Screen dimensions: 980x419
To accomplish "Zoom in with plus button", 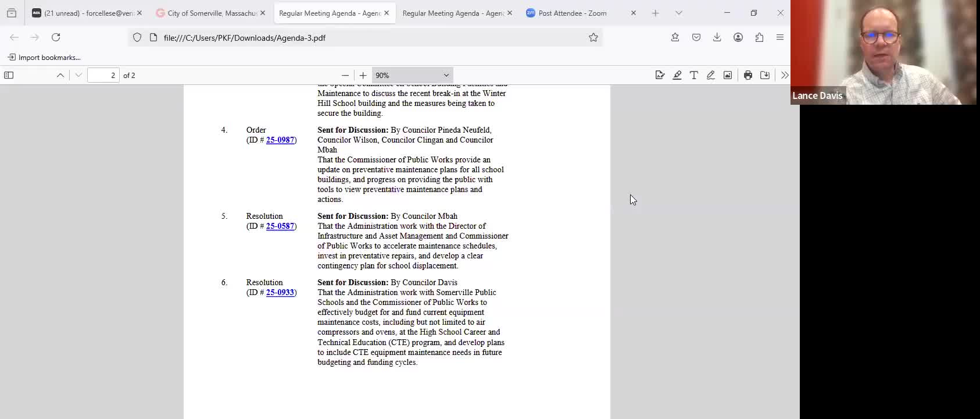I will coord(363,75).
